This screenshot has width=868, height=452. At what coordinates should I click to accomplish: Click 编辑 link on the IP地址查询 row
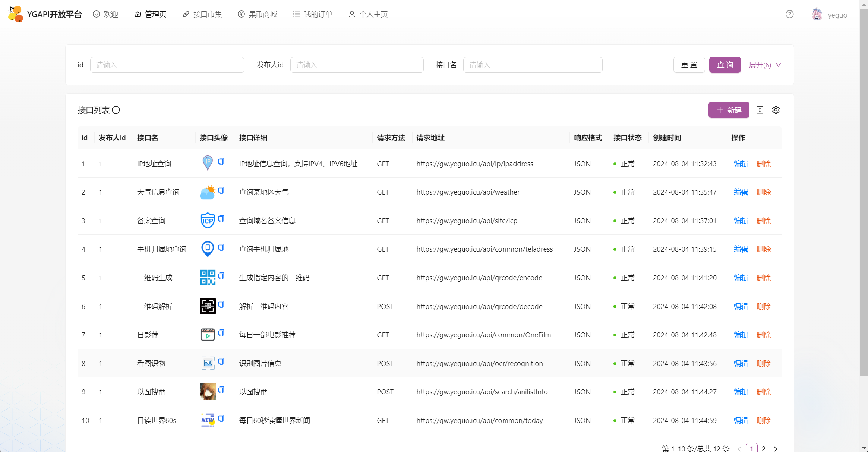point(741,164)
